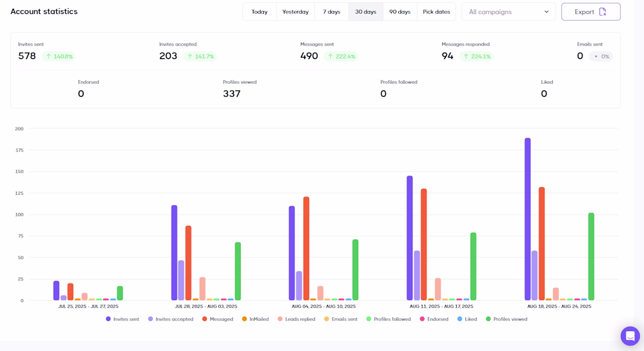Click the export file icon

[602, 12]
